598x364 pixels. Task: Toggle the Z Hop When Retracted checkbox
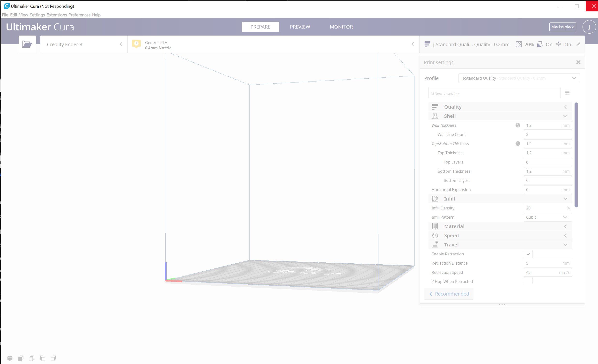(x=528, y=281)
